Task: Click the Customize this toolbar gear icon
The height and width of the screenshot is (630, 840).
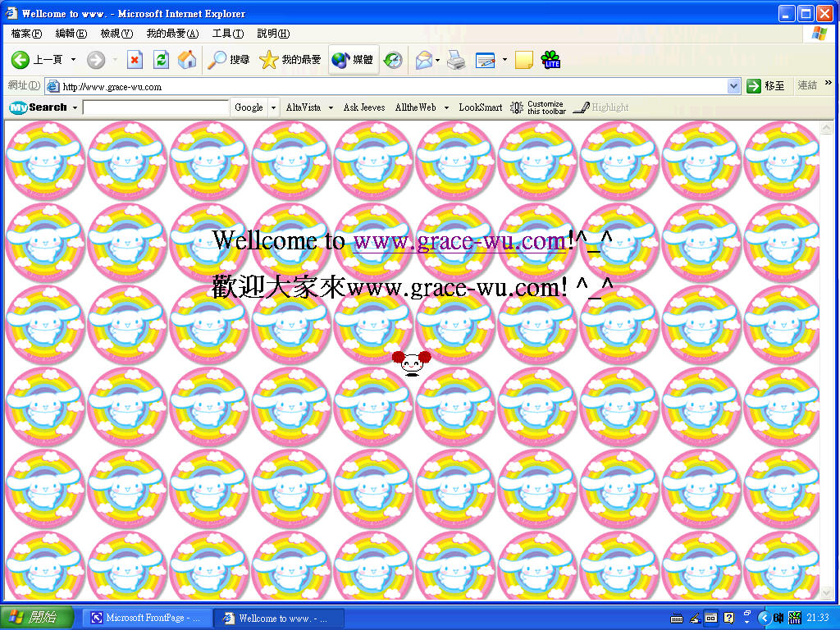Action: (517, 107)
